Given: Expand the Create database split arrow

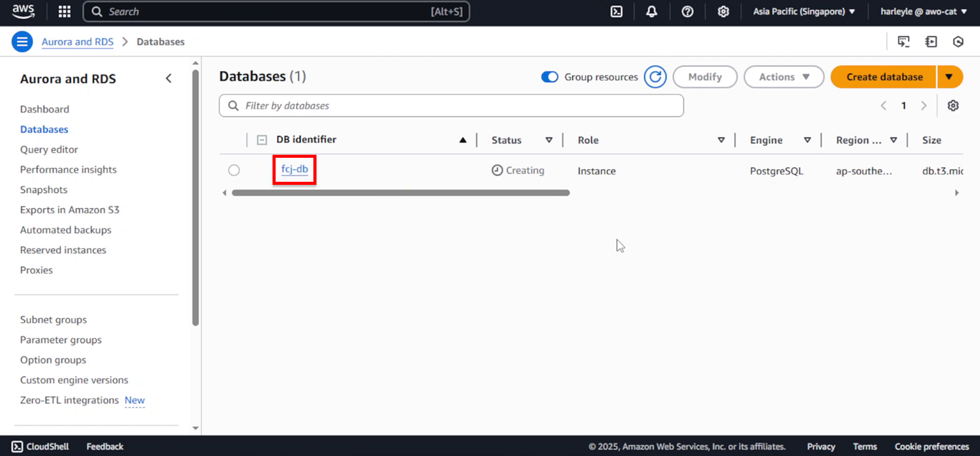Looking at the screenshot, I should pos(950,77).
